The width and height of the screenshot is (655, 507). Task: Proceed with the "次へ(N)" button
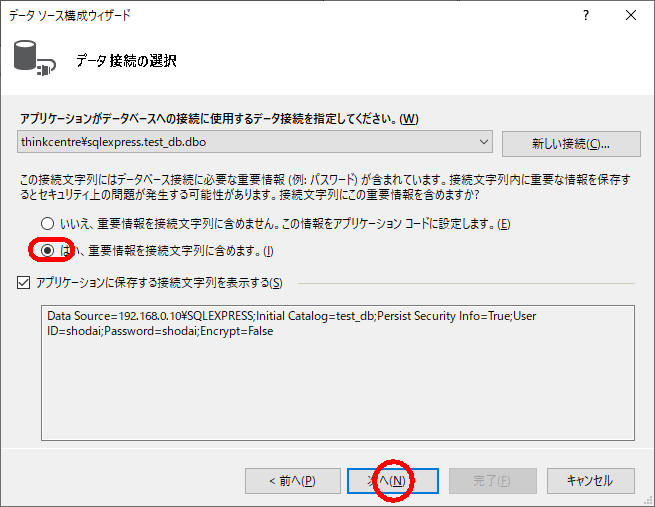(393, 480)
